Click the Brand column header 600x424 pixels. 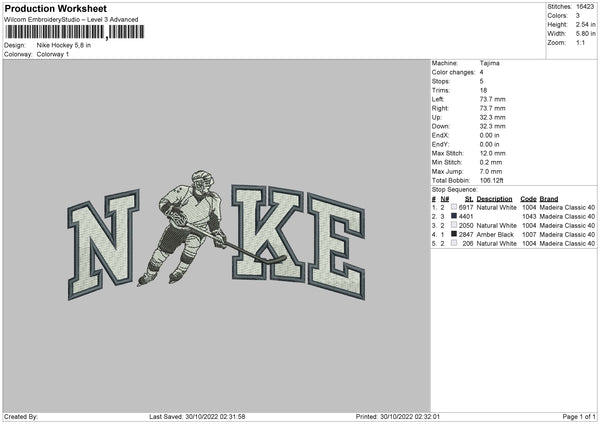click(549, 199)
